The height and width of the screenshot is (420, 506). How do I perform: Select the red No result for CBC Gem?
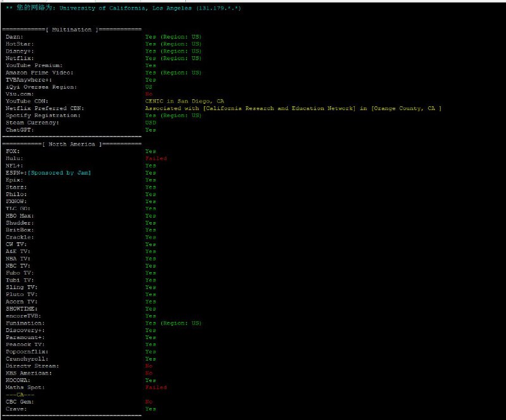coord(149,402)
